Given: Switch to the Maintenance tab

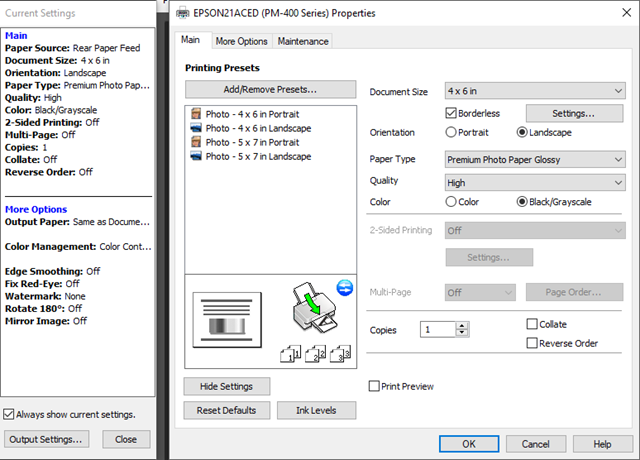Looking at the screenshot, I should [x=303, y=41].
